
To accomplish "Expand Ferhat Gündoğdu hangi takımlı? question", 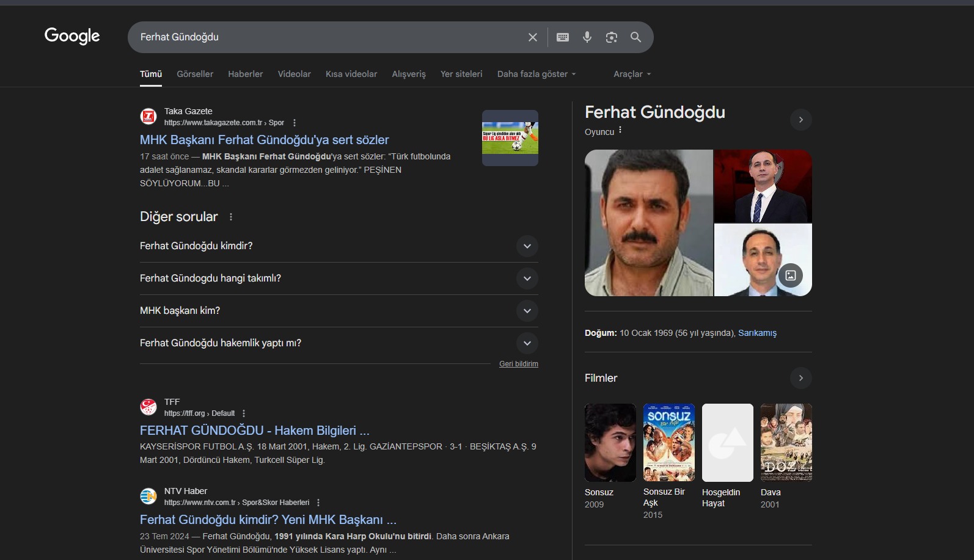I will click(x=339, y=278).
